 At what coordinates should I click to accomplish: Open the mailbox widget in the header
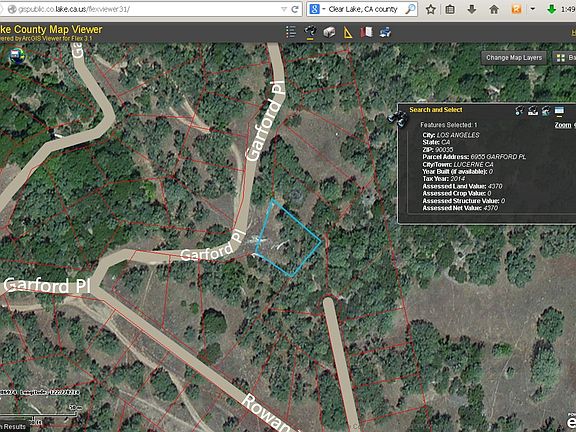(x=329, y=32)
